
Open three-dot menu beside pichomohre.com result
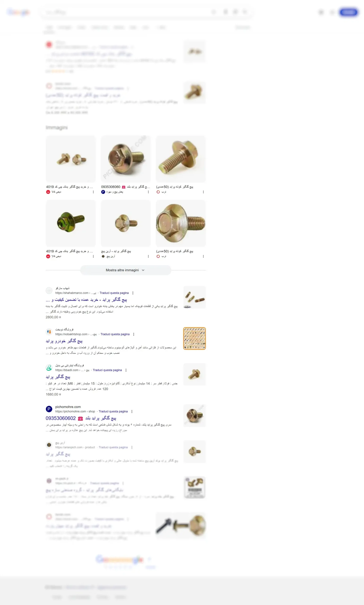[x=132, y=411]
